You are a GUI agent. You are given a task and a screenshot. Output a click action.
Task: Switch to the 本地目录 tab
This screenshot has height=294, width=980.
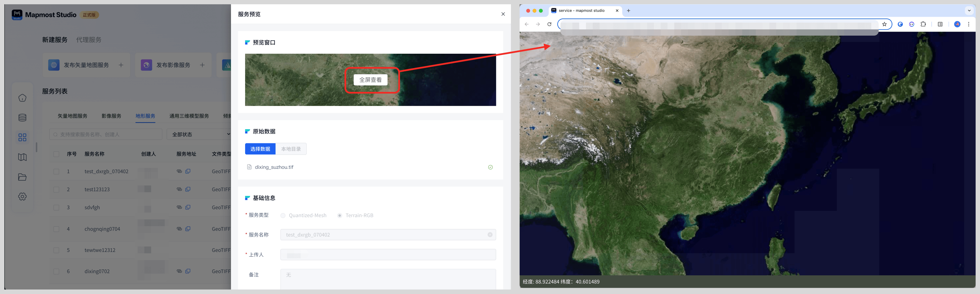291,149
